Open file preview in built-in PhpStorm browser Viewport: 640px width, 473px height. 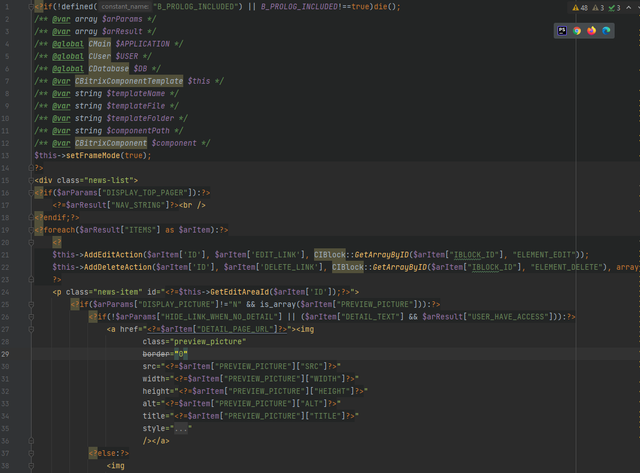point(562,31)
